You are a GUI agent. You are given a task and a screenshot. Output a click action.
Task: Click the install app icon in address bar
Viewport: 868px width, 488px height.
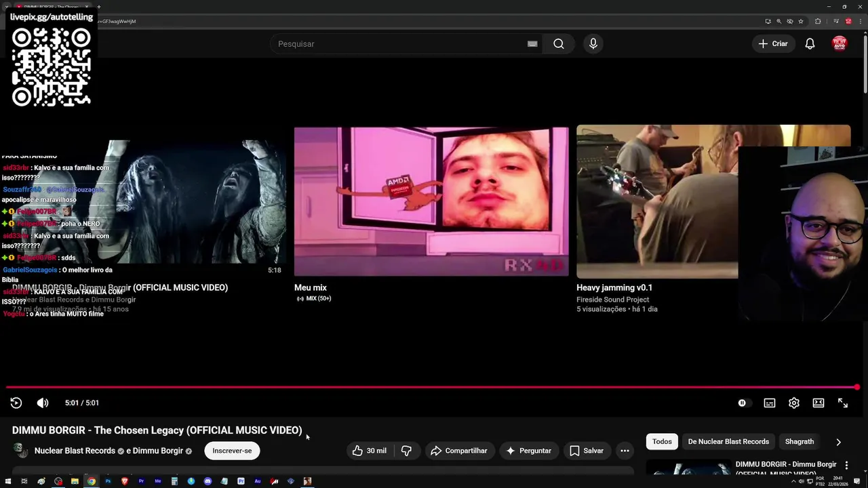point(768,21)
